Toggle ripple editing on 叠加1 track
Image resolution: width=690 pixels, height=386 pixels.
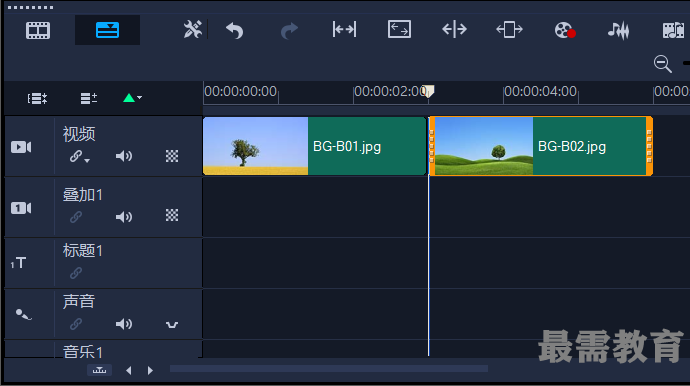point(76,217)
